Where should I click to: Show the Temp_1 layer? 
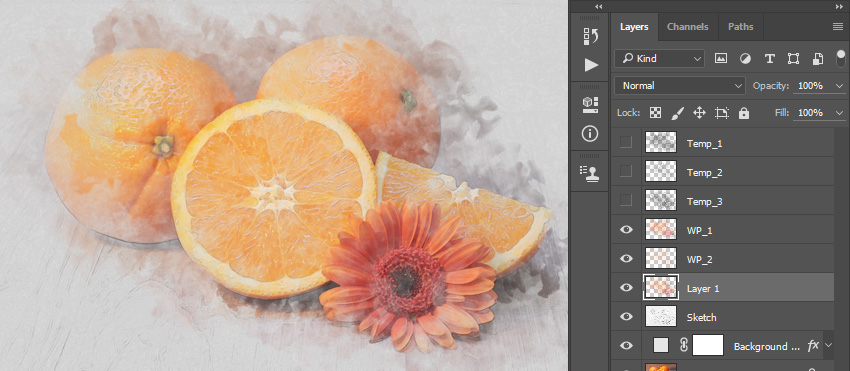coord(626,143)
